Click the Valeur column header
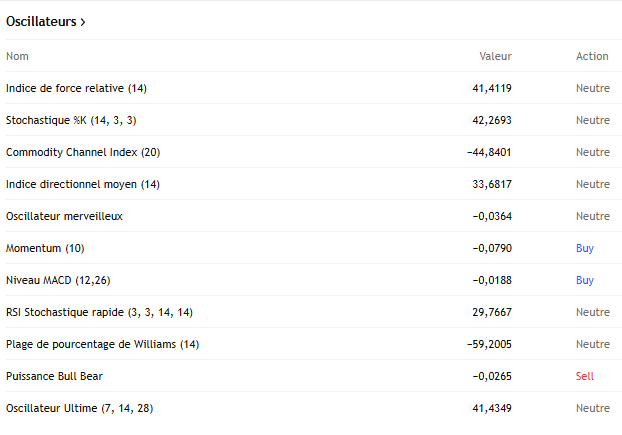Viewport: 622px width, 435px height. click(495, 56)
